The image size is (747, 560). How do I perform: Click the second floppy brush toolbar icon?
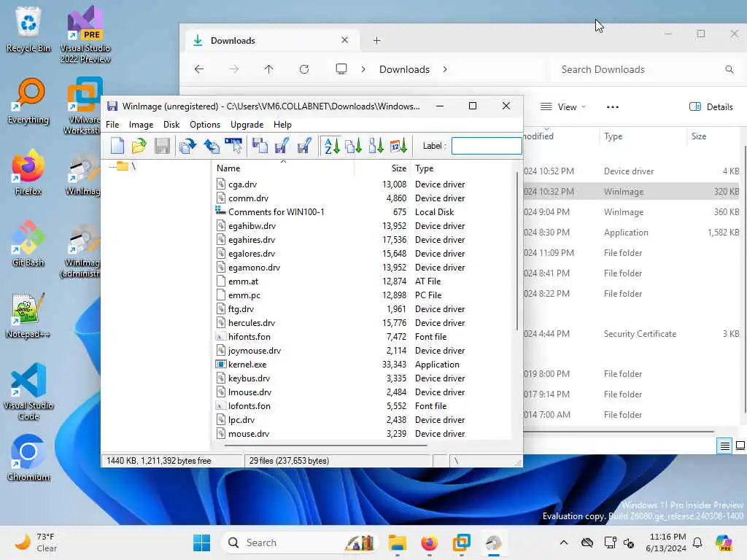coord(304,146)
